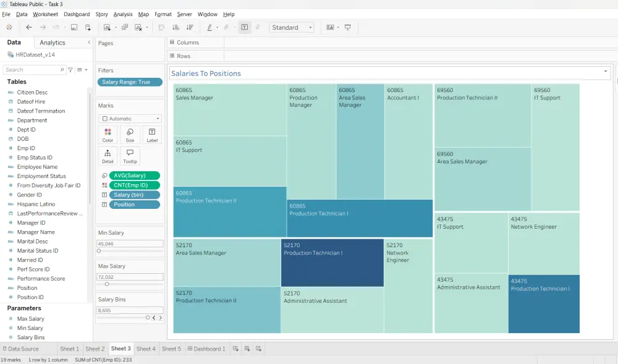This screenshot has width=618, height=364.
Task: Open the Label mark card
Action: (152, 135)
